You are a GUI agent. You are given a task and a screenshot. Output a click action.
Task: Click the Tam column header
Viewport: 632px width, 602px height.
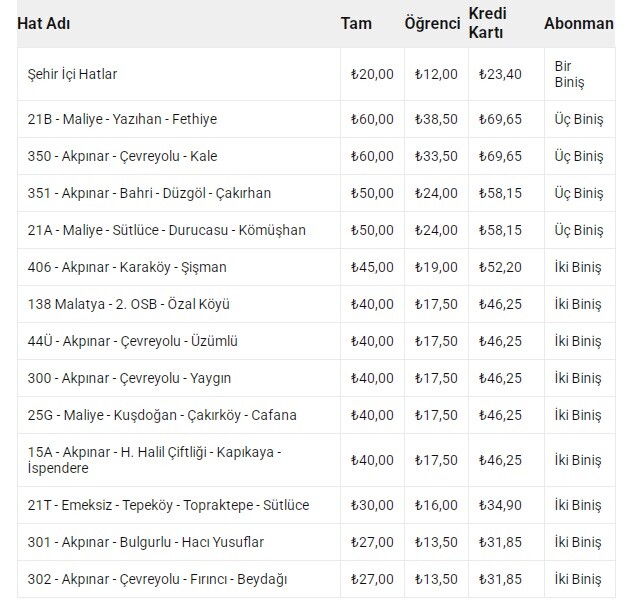[356, 23]
